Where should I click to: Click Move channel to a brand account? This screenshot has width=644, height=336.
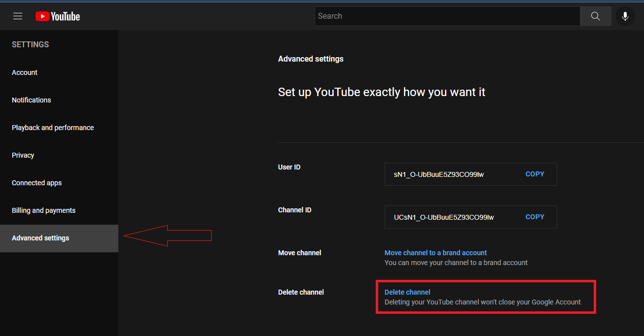click(436, 253)
